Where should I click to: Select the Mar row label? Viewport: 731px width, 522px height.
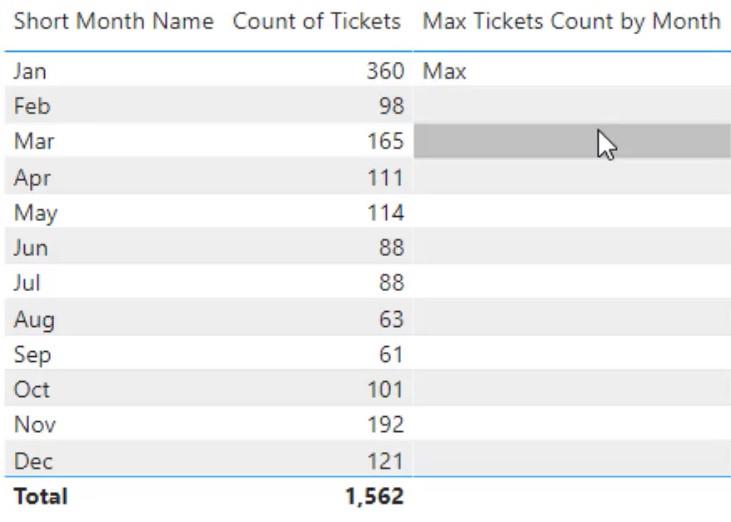(x=34, y=141)
